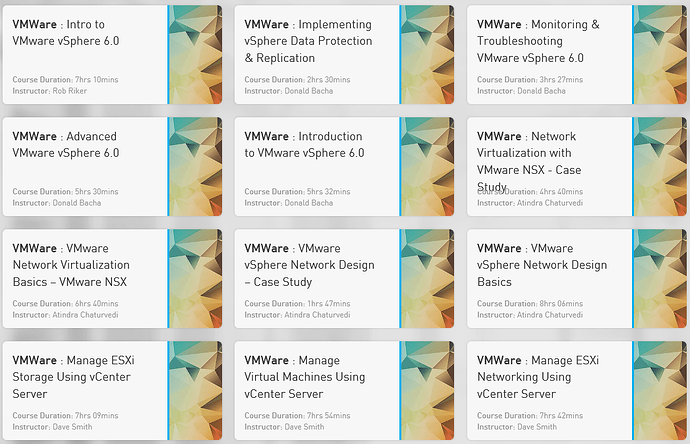Click thumbnail of Manage Virtual Machines card
The height and width of the screenshot is (444, 690).
click(427, 390)
